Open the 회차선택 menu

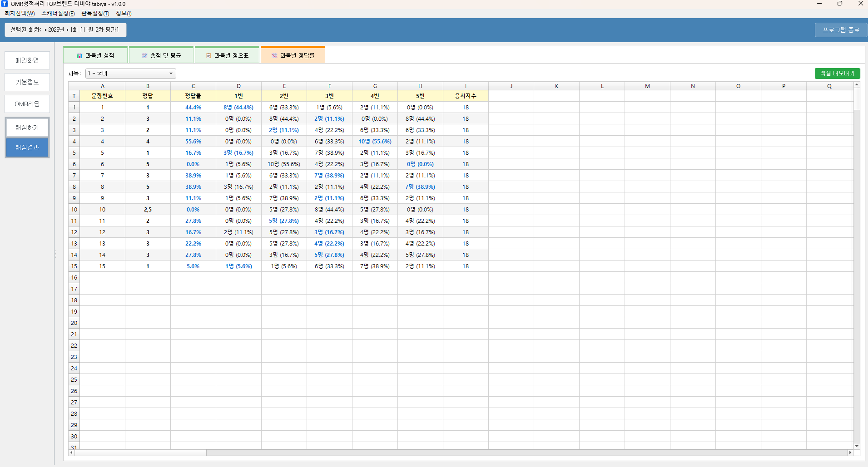tap(20, 14)
